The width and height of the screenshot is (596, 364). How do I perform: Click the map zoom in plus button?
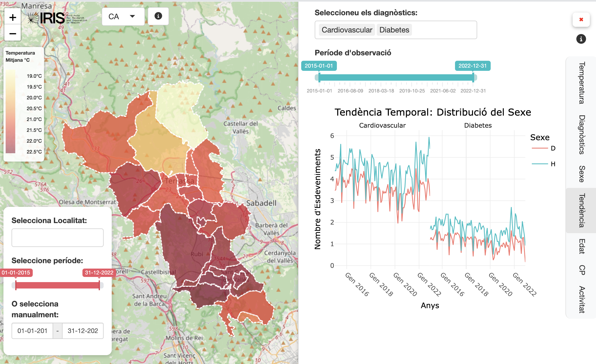pyautogui.click(x=13, y=17)
